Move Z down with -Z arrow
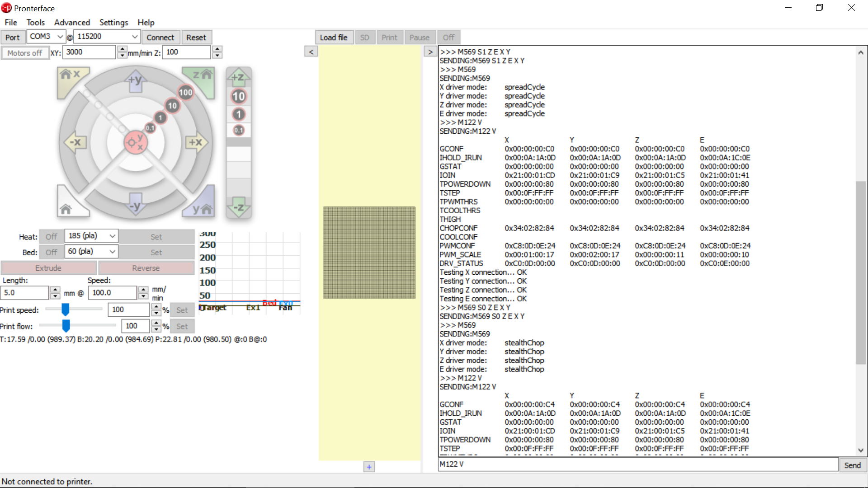868x488 pixels. (238, 207)
